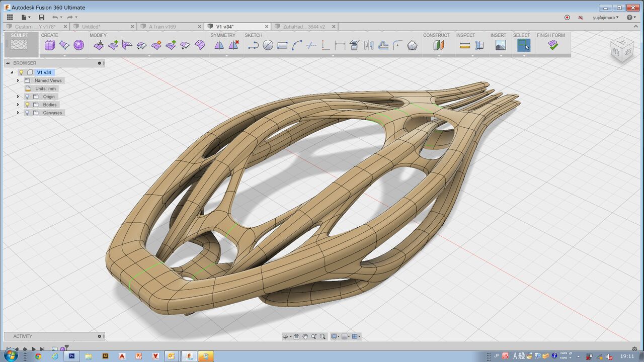
Task: Toggle Bodies folder visibility lightbulb
Action: (x=27, y=105)
